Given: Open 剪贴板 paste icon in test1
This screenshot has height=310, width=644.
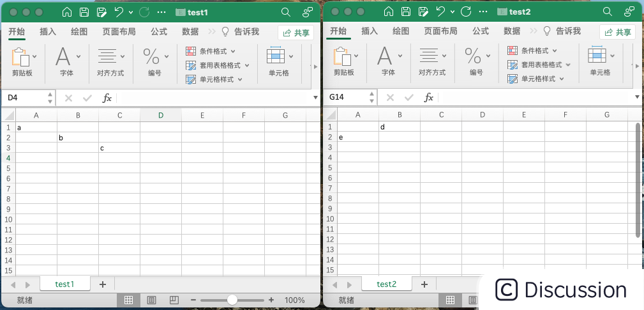Looking at the screenshot, I should (x=20, y=57).
